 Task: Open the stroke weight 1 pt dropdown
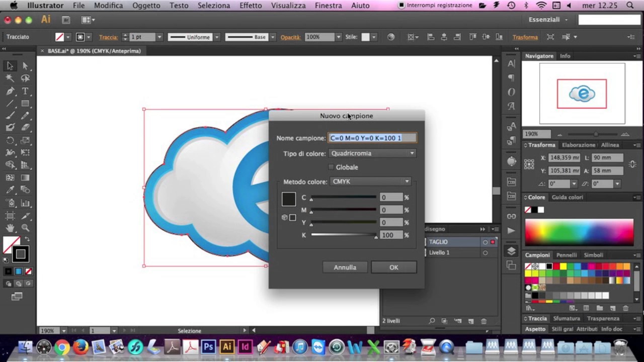159,37
